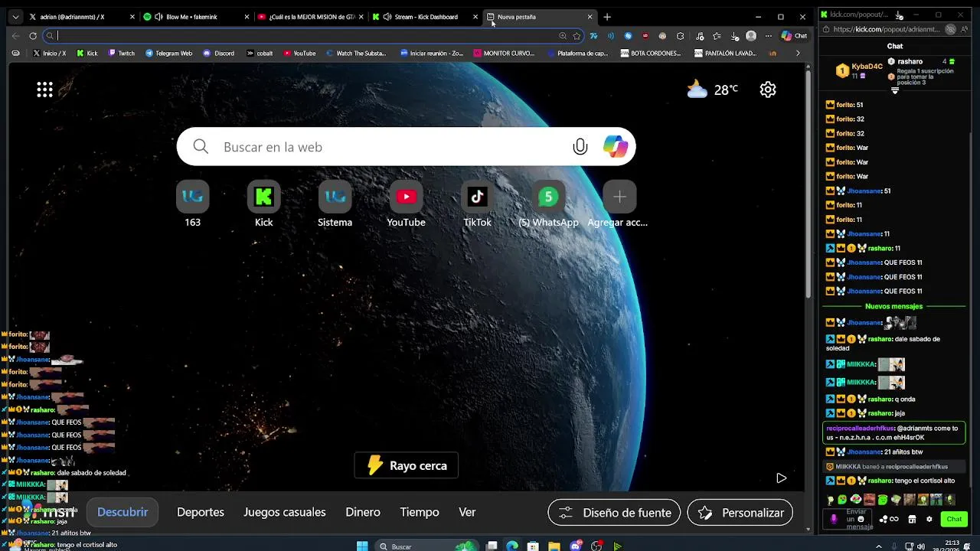Open browser settings and more menu

769,36
